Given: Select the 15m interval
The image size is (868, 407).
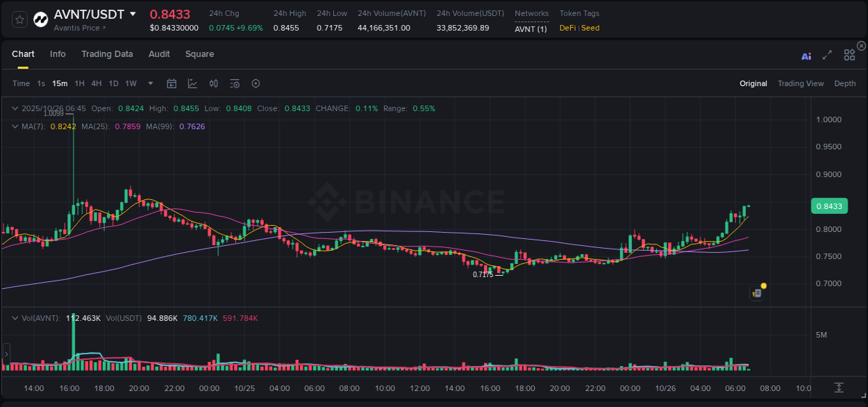Looking at the screenshot, I should tap(60, 83).
